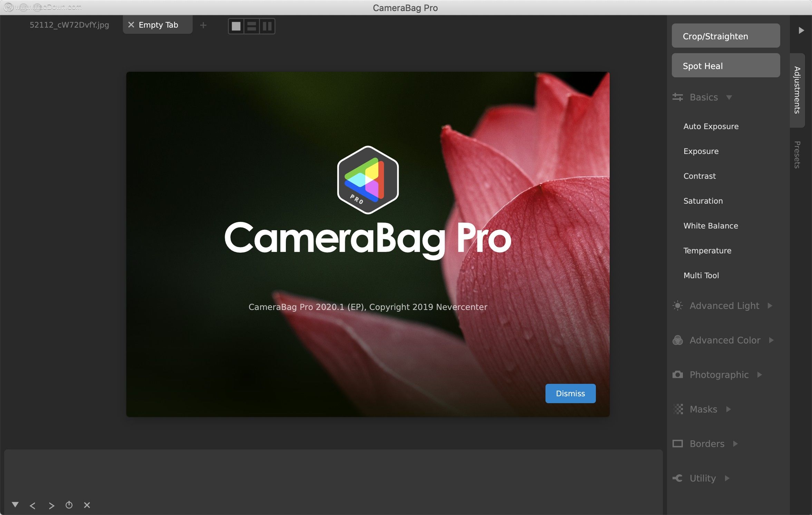The image size is (812, 515).
Task: Remove adjustment with bottom tray X icon
Action: pos(87,505)
